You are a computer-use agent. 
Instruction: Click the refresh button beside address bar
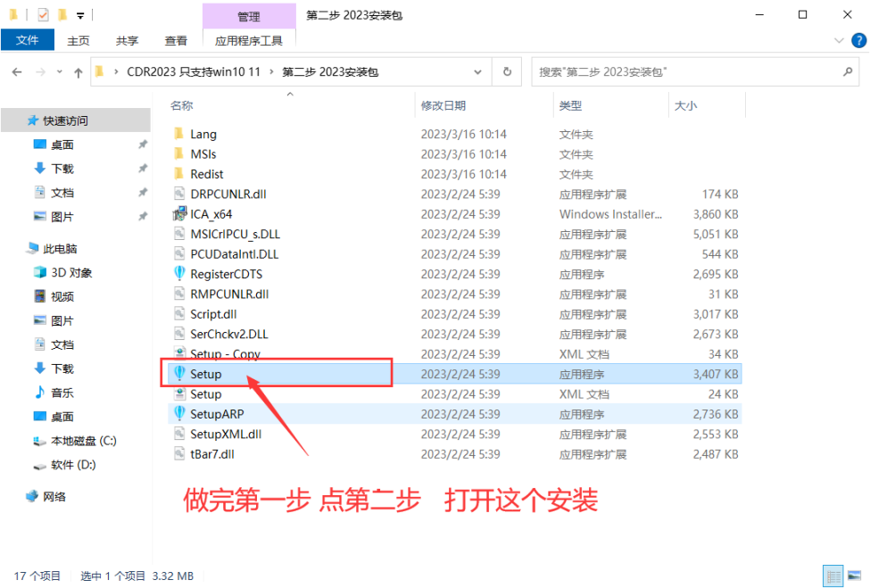507,71
